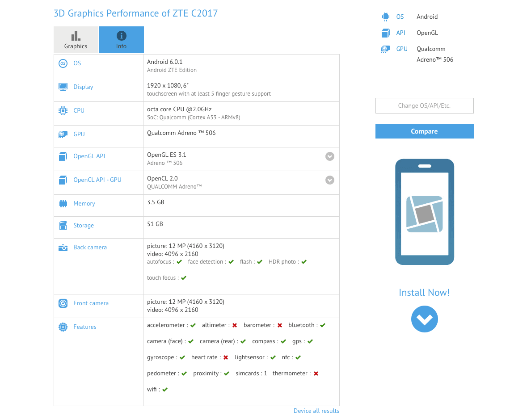Click the OS label link
This screenshot has height=420, width=531.
(x=77, y=63)
